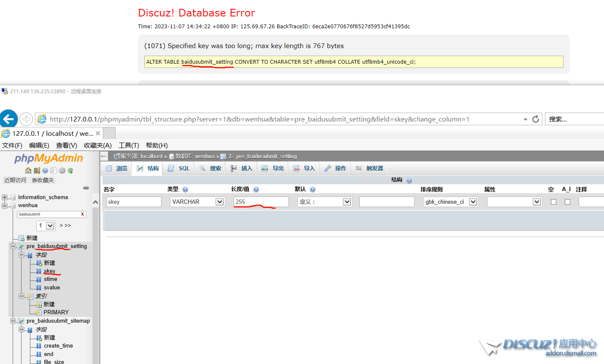Open the 编辑(E) menu
Viewport: 604px width, 364px height.
point(39,145)
